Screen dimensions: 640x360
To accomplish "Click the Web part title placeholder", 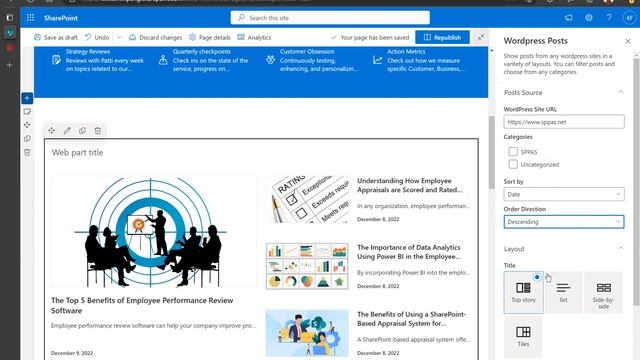I will coord(77,152).
